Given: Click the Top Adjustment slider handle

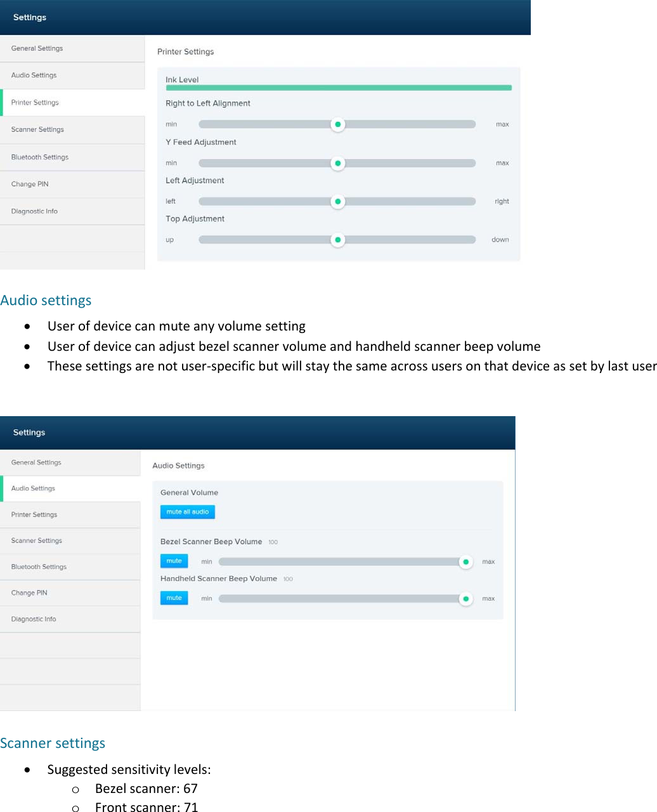Looking at the screenshot, I should click(338, 240).
